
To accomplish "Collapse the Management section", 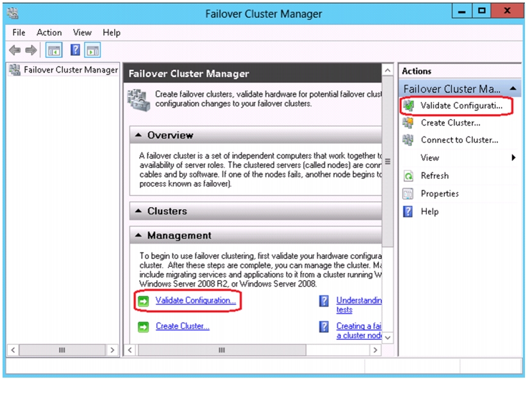I will coord(138,235).
